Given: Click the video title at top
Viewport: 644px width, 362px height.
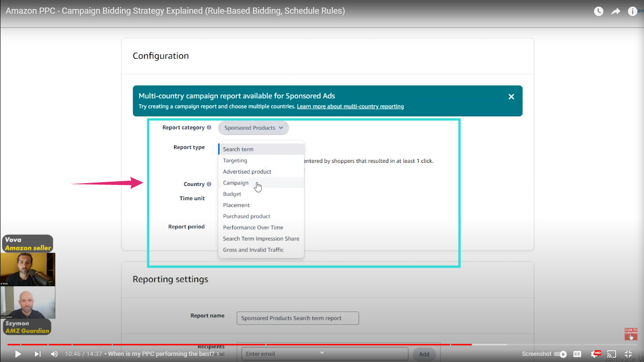Looking at the screenshot, I should (175, 10).
